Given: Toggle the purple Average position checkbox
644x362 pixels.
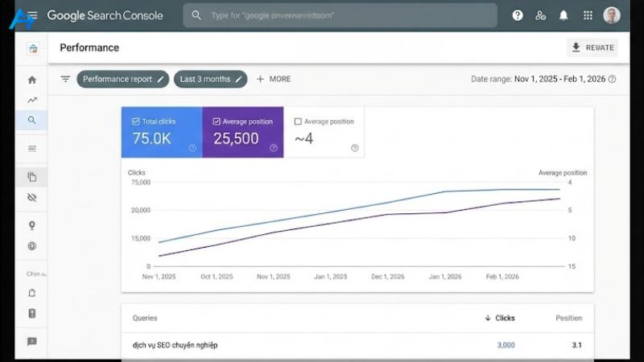Looking at the screenshot, I should (x=217, y=121).
